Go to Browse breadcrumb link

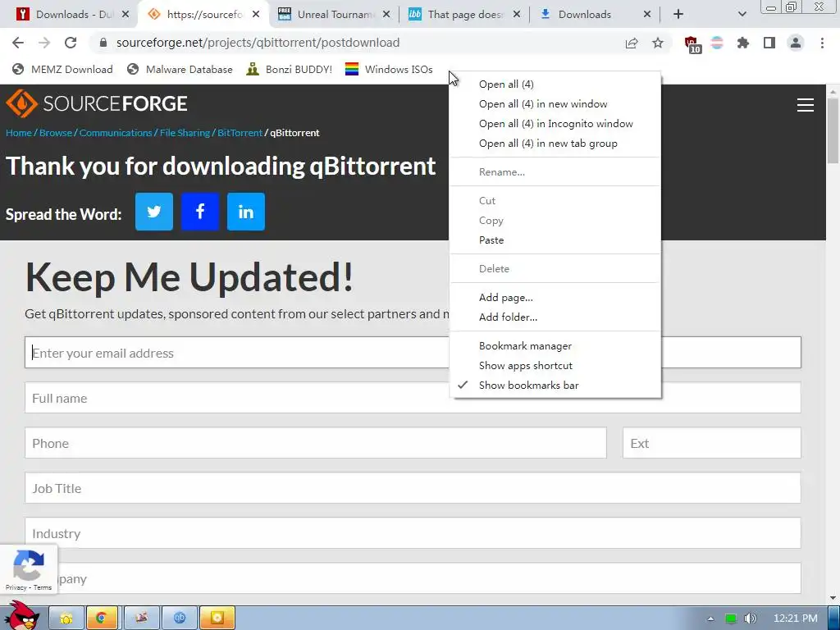click(x=56, y=133)
